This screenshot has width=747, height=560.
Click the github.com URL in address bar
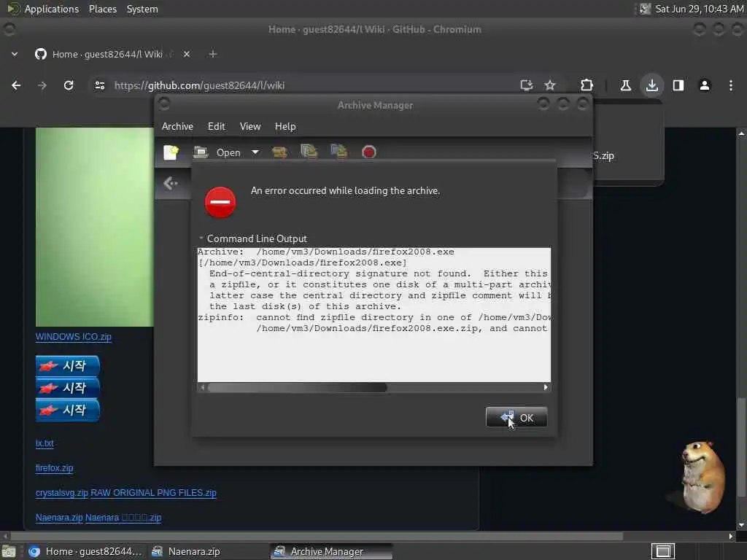pos(199,86)
